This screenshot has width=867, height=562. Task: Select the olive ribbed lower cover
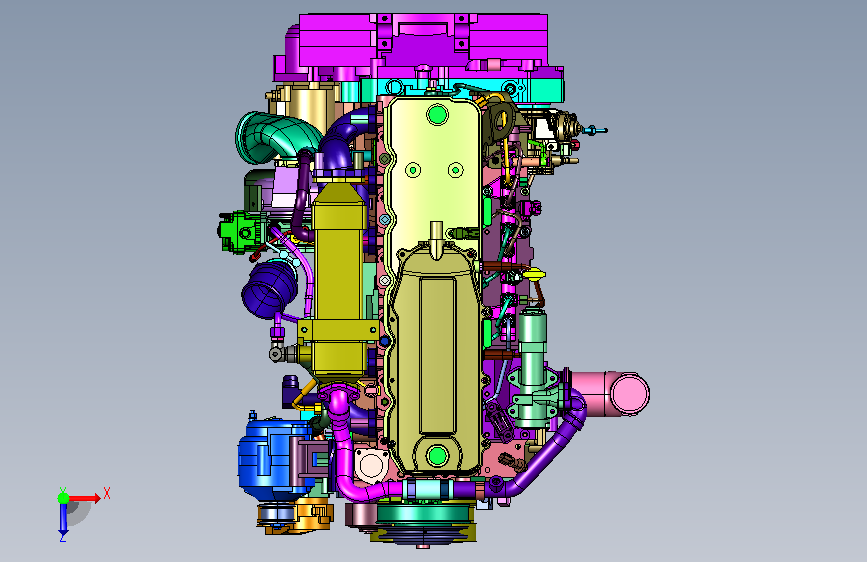[x=437, y=362]
